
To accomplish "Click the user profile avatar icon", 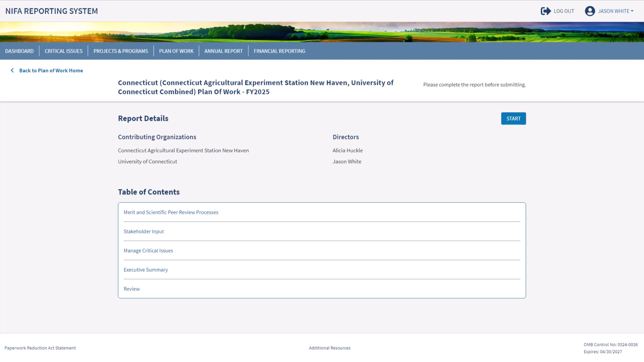I will click(590, 11).
